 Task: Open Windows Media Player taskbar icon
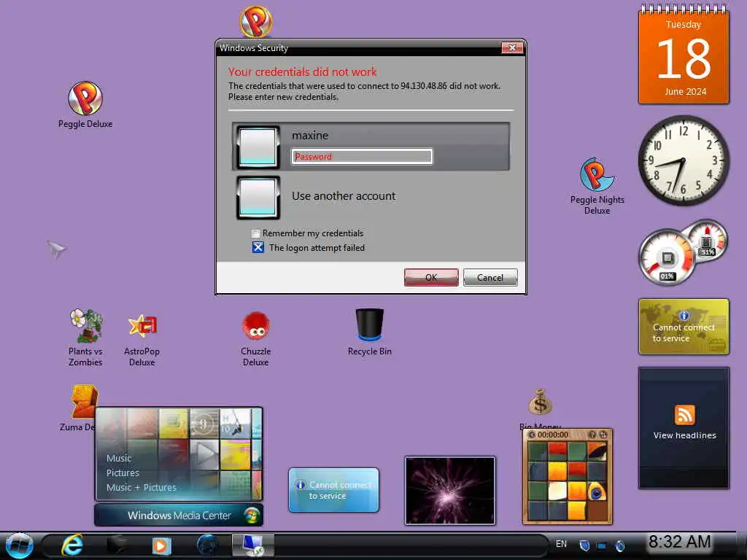point(161,545)
